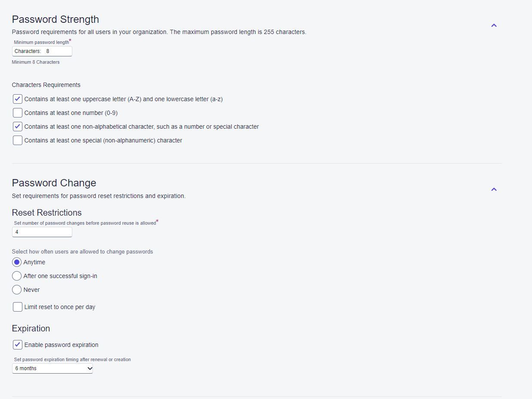Enable the at least one number requirement
The height and width of the screenshot is (399, 532).
[x=17, y=113]
